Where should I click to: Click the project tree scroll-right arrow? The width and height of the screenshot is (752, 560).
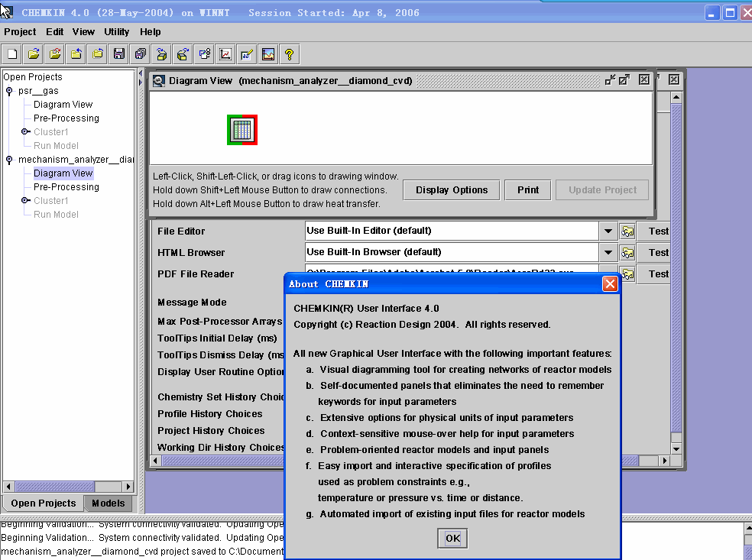pyautogui.click(x=128, y=487)
